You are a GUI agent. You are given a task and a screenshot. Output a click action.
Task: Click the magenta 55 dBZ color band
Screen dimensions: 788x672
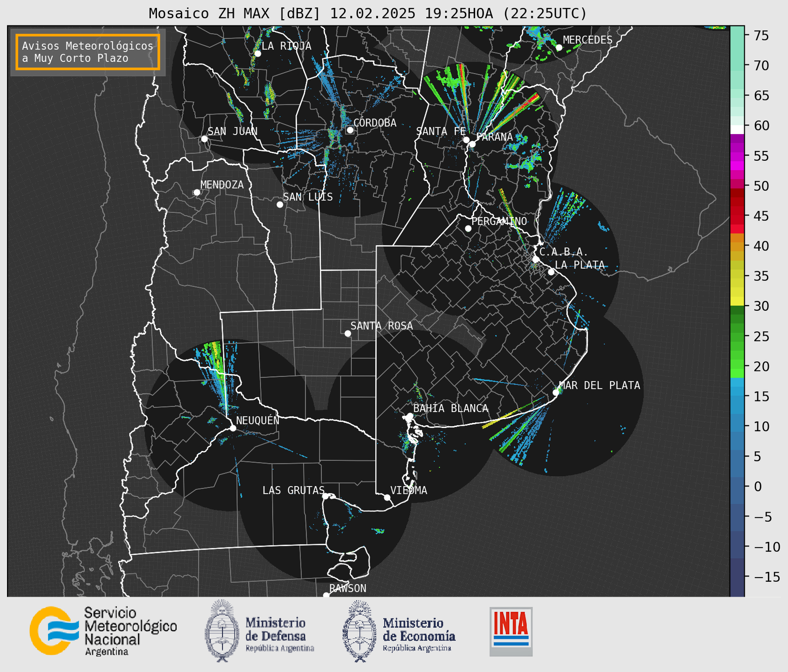(x=737, y=156)
